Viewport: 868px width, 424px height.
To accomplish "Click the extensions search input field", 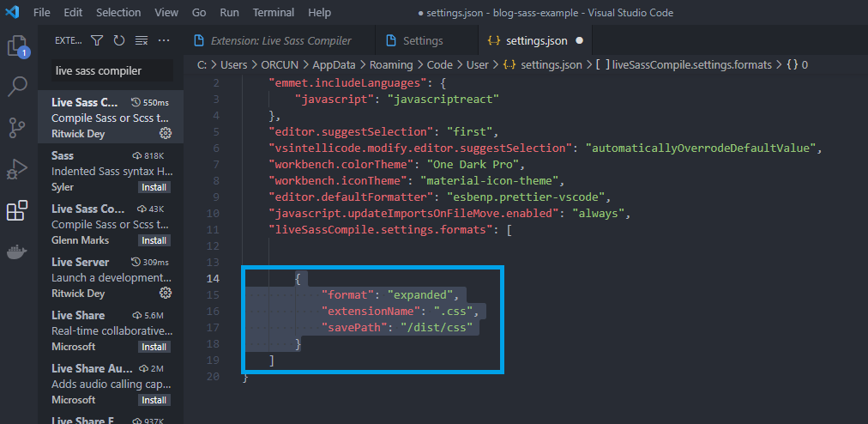I will pos(112,71).
